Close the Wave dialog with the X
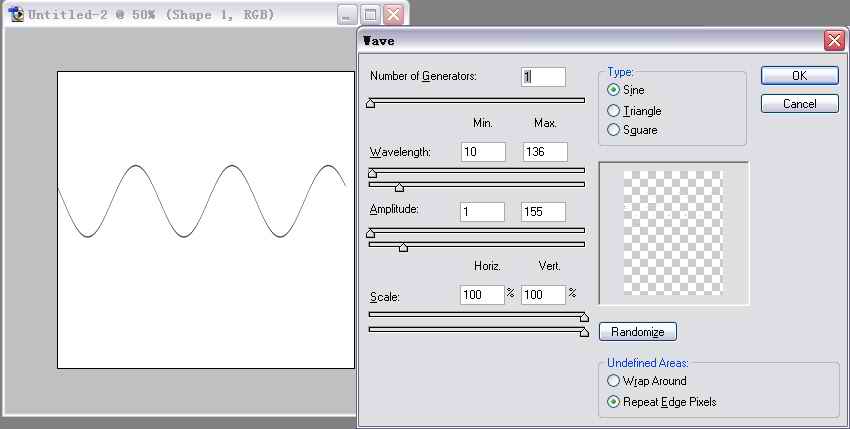The width and height of the screenshot is (850, 429). (833, 41)
